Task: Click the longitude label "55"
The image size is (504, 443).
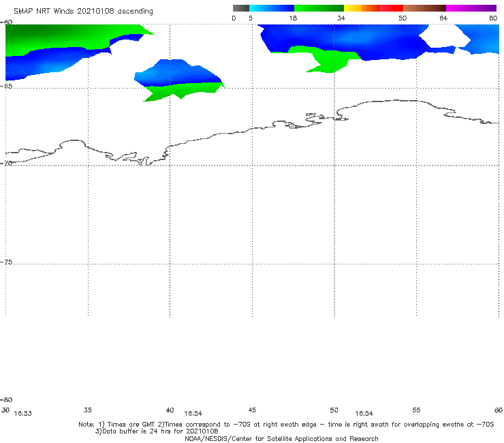Action: click(416, 410)
